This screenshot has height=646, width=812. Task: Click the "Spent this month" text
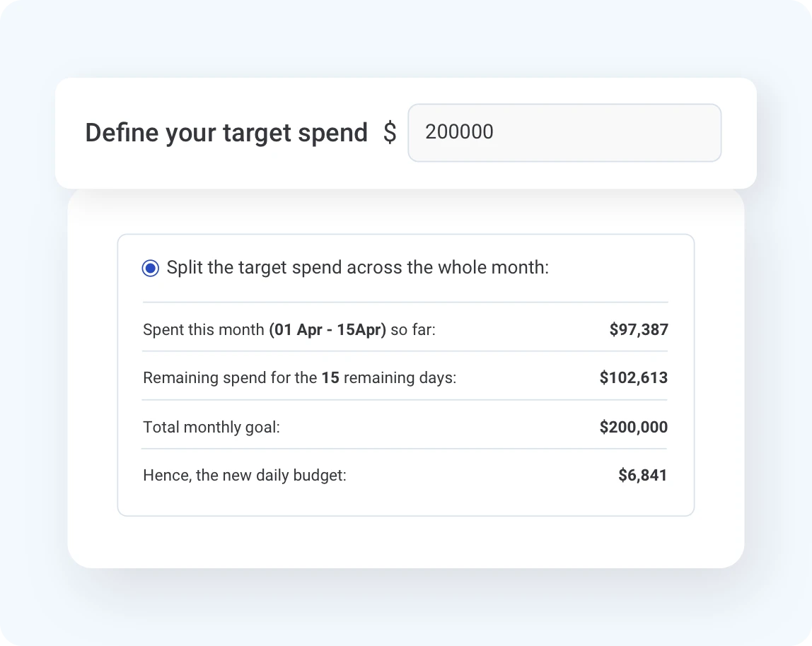point(204,329)
